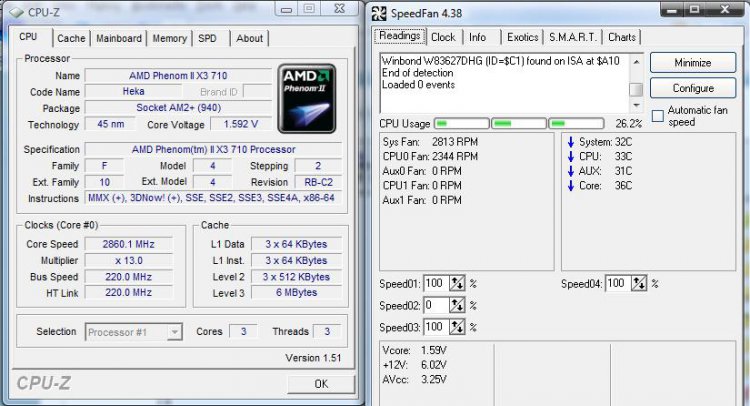Click the scrollbar thumb in the SpeedFan log
The width and height of the screenshot is (750, 406).
coord(636,90)
